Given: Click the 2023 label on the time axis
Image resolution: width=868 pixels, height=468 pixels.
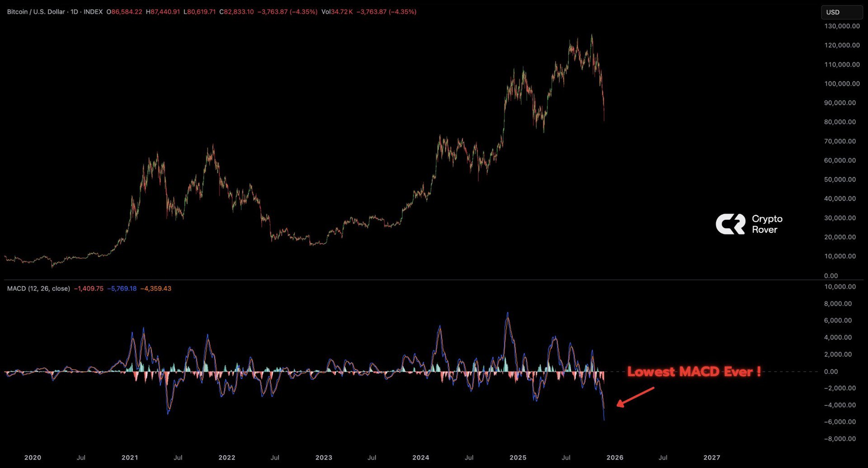Looking at the screenshot, I should click(x=324, y=458).
